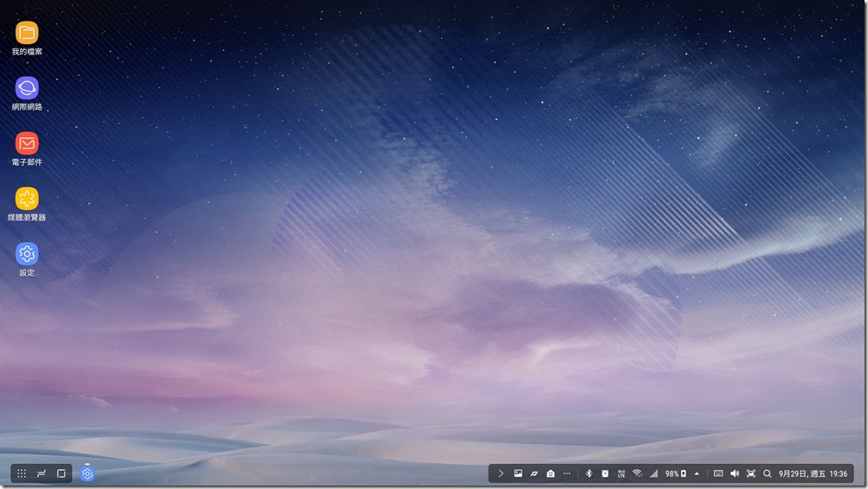Switch to running Settings app in taskbar
Image resolution: width=868 pixels, height=489 pixels.
[87, 473]
